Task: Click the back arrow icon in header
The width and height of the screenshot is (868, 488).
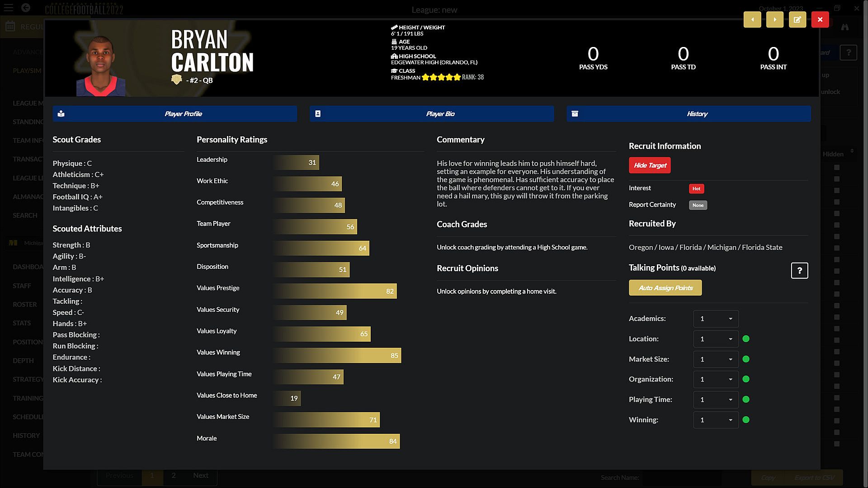Action: pos(26,8)
